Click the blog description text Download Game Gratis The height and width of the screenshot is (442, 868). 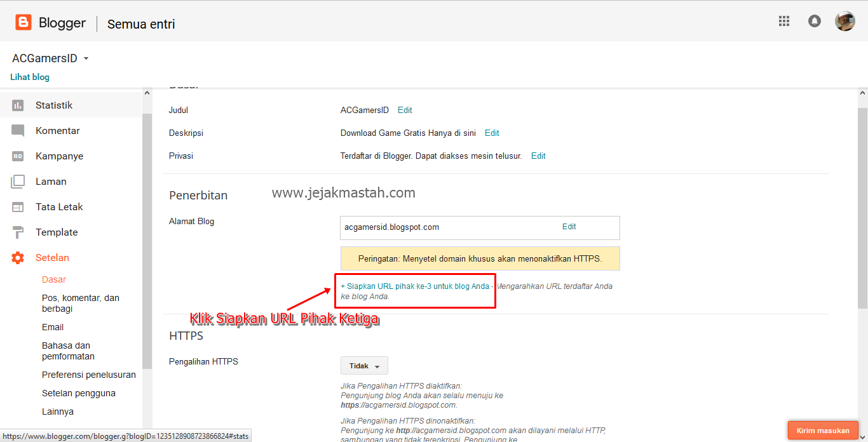tap(409, 133)
